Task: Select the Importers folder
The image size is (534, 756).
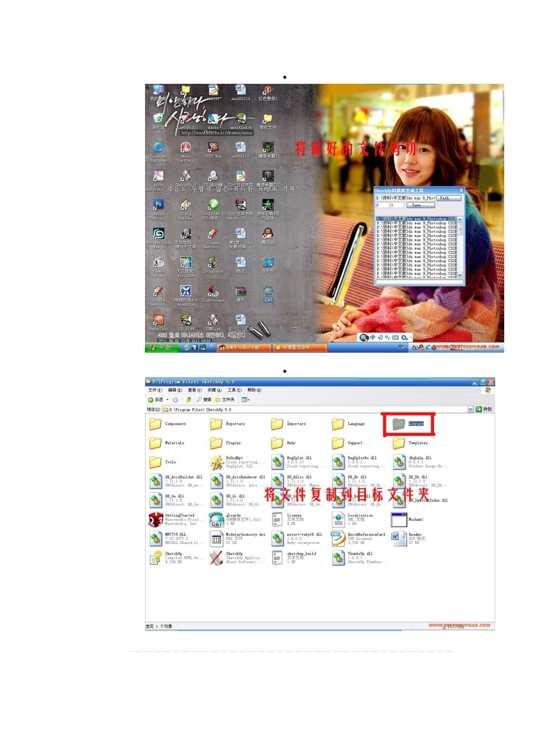Action: 289,424
